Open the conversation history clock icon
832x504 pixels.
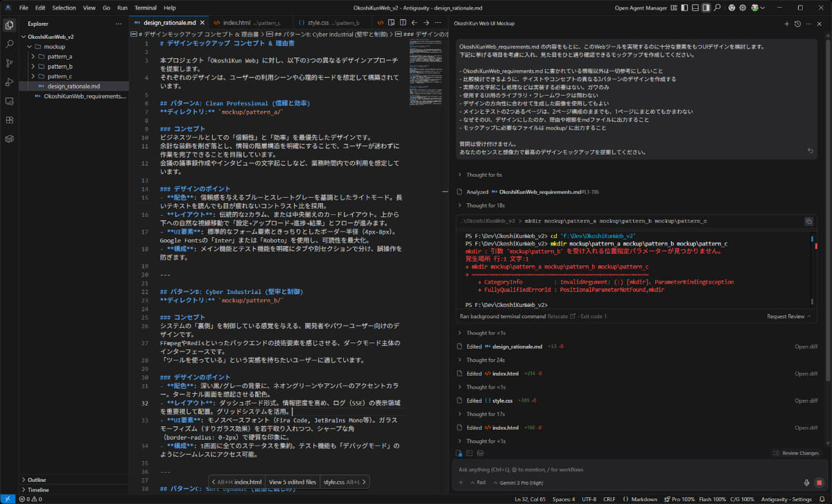[797, 24]
